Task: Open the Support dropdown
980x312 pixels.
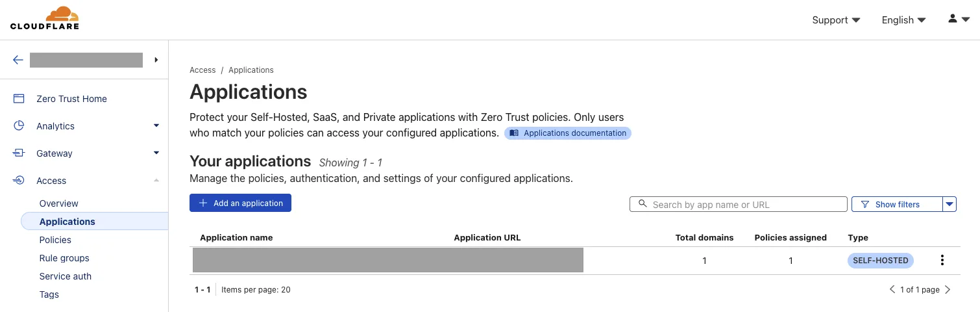Action: point(836,20)
